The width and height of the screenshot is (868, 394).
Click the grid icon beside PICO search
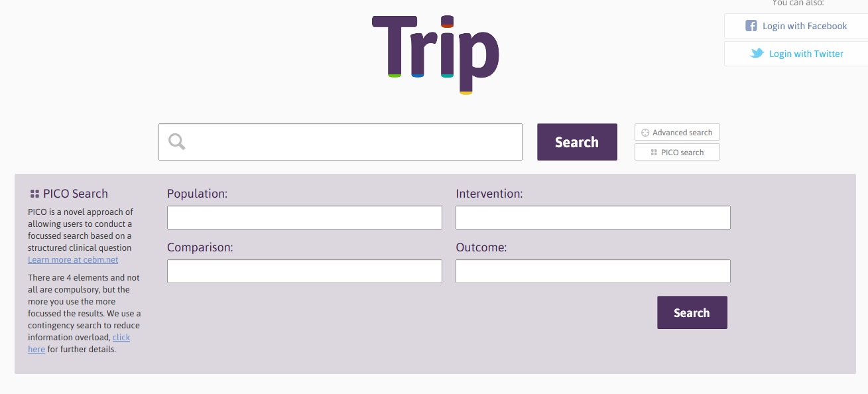(x=652, y=152)
